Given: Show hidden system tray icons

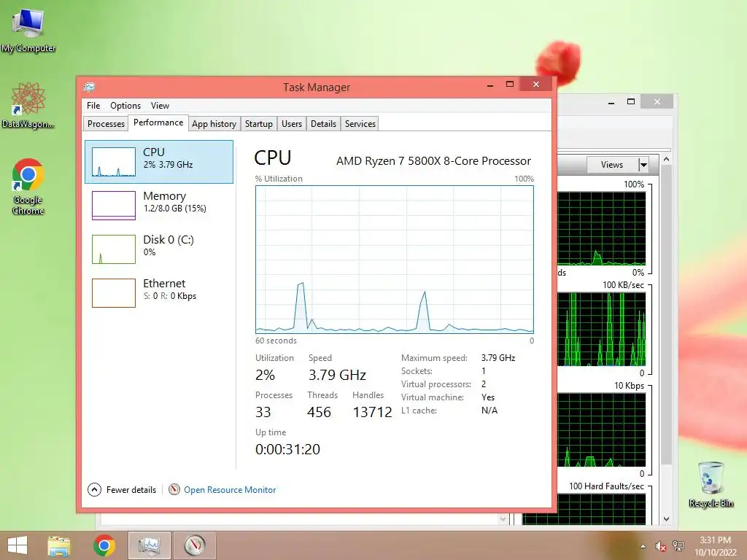Looking at the screenshot, I should click(x=643, y=546).
